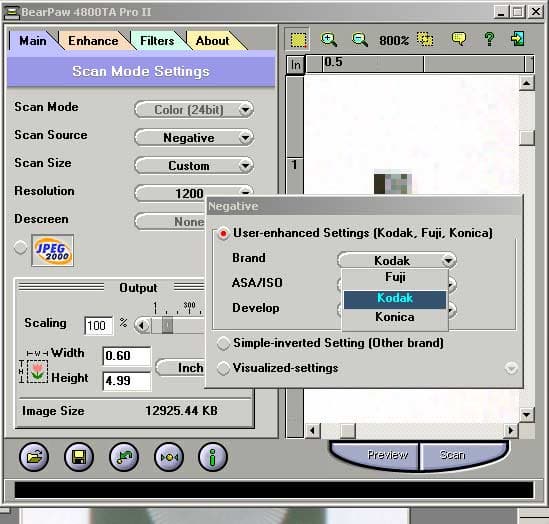This screenshot has height=524, width=549.
Task: Click the zoom in magnifier icon
Action: tap(329, 39)
